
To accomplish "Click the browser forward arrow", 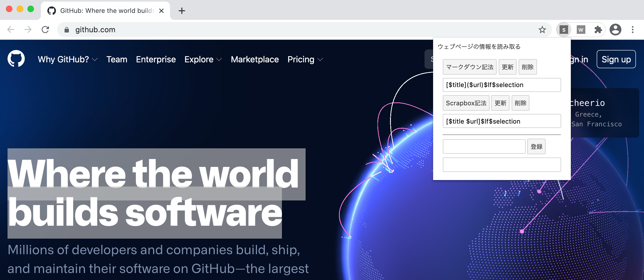I will click(28, 30).
